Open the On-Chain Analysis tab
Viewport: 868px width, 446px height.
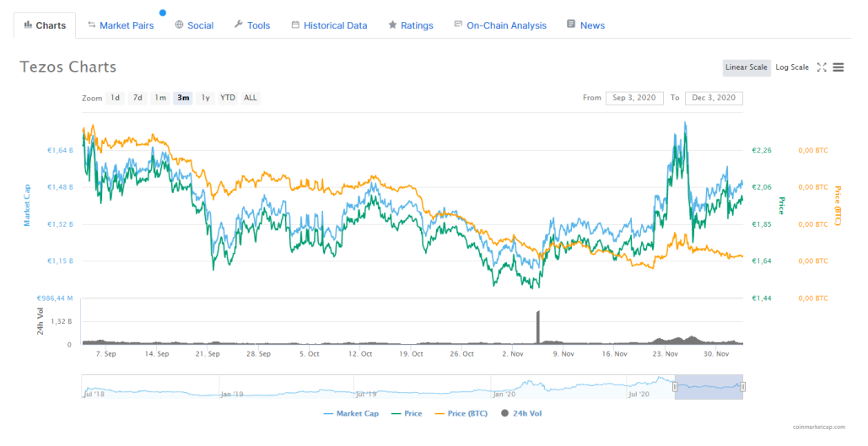(x=500, y=25)
